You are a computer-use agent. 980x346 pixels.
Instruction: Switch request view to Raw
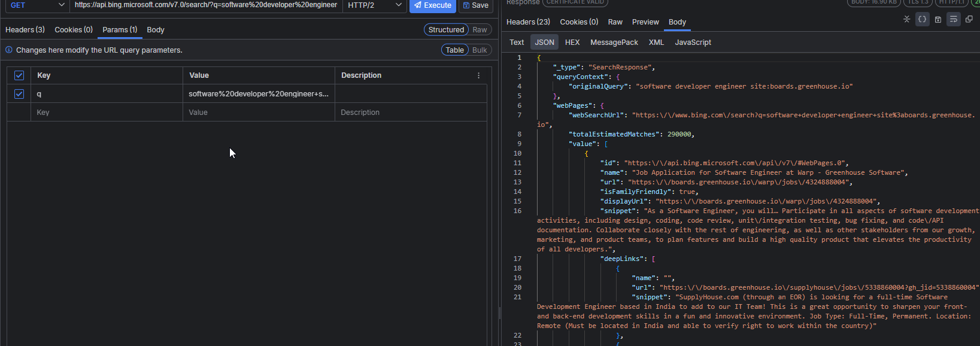[480, 29]
